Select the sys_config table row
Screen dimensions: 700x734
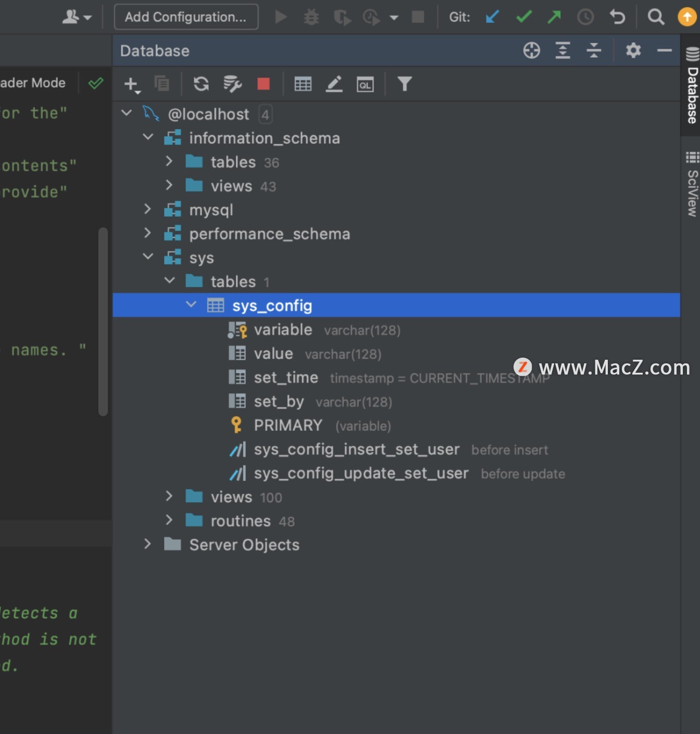point(396,305)
